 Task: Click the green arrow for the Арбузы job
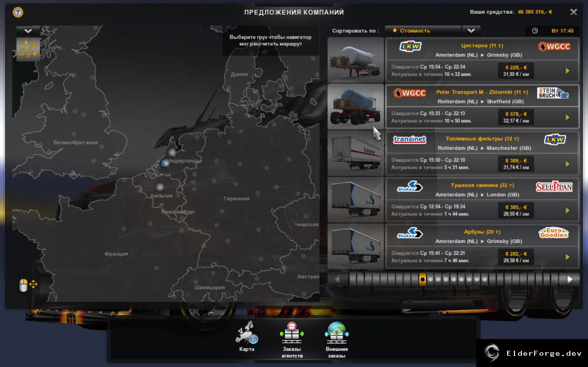567,257
